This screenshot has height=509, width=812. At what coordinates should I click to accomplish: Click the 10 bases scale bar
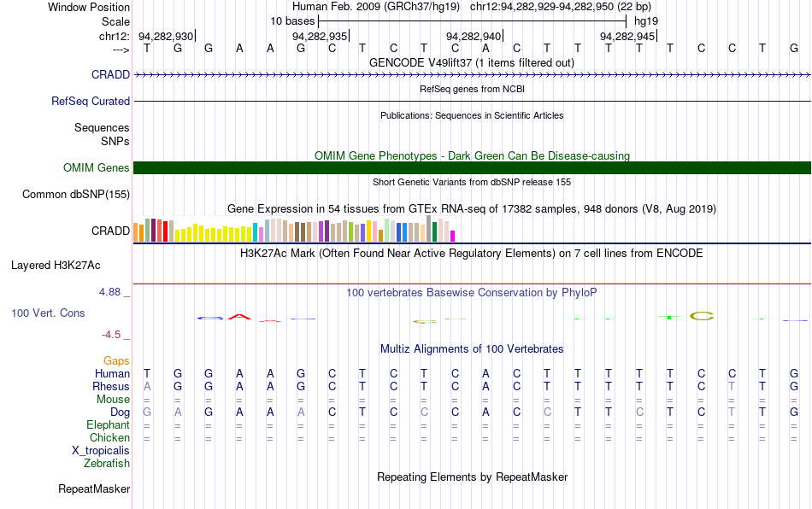(x=473, y=21)
